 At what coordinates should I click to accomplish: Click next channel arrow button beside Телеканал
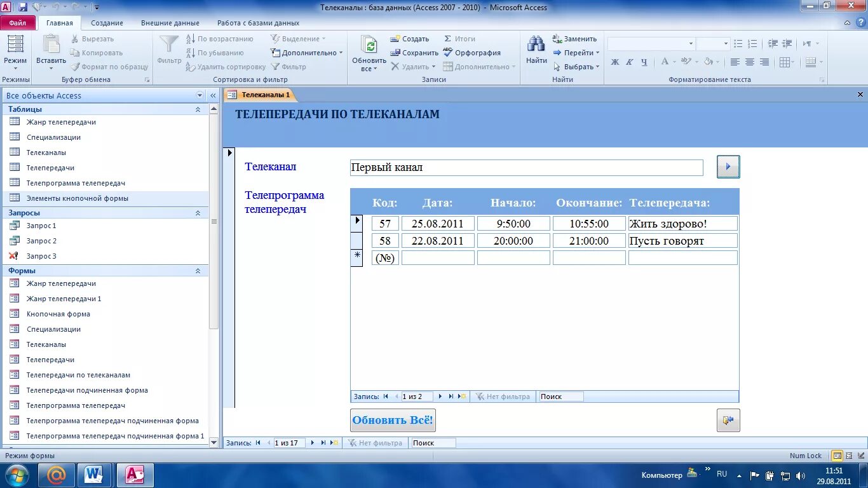(x=728, y=166)
